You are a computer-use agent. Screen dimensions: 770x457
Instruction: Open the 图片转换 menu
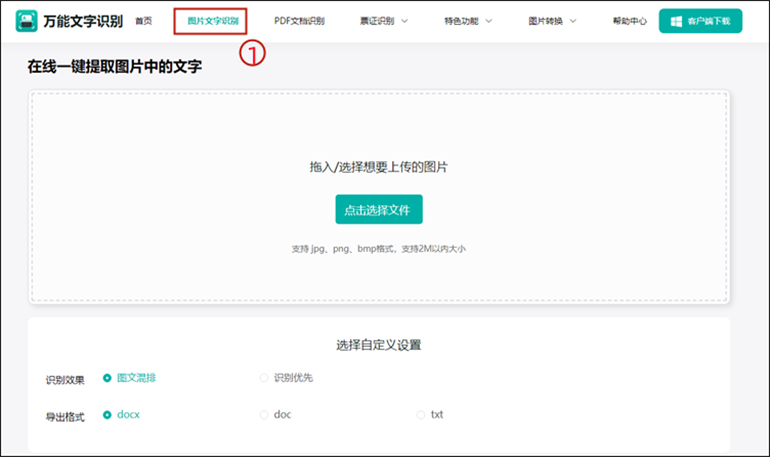click(546, 21)
